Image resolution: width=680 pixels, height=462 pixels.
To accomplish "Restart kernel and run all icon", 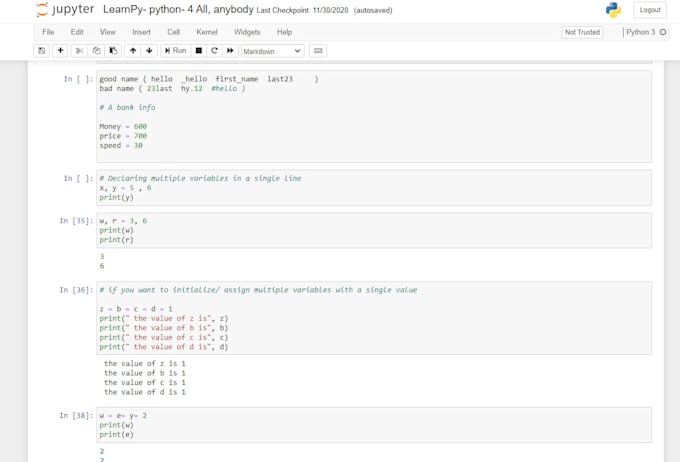I will (x=230, y=51).
